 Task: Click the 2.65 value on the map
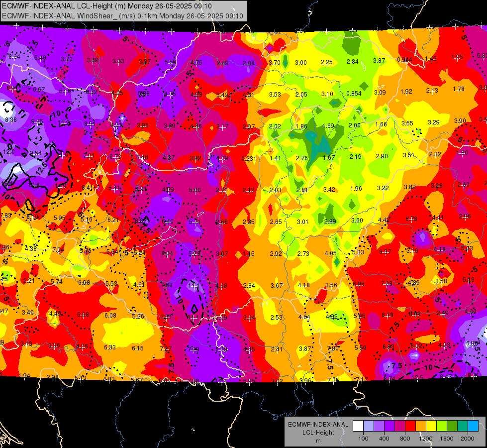(276, 222)
